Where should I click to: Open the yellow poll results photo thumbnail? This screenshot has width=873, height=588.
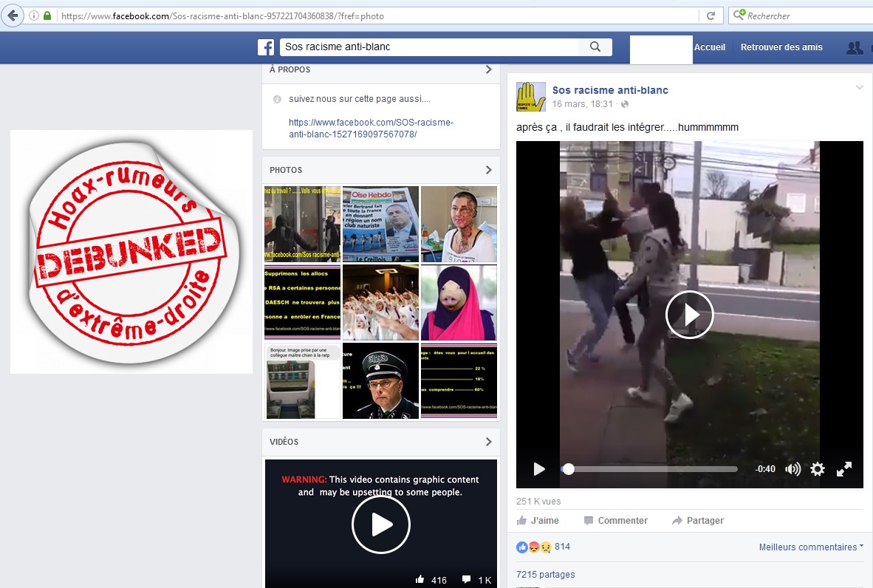(x=459, y=381)
